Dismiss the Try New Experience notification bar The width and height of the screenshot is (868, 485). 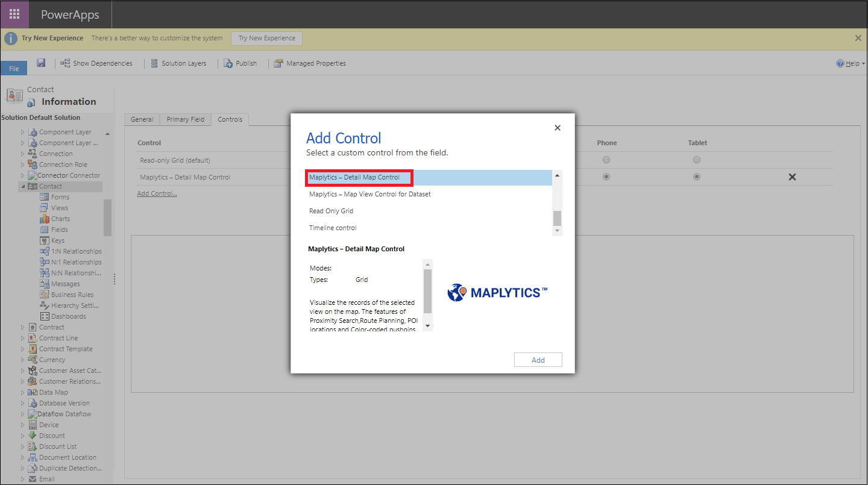click(858, 38)
